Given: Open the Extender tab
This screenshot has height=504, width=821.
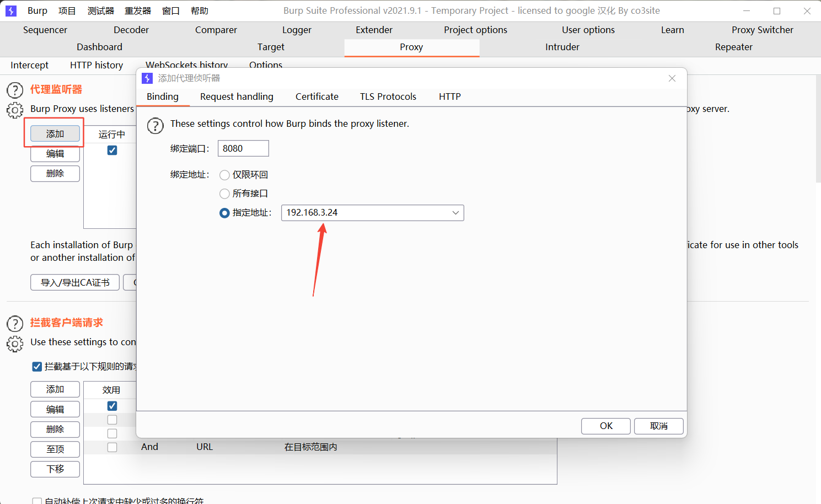Looking at the screenshot, I should click(x=374, y=30).
